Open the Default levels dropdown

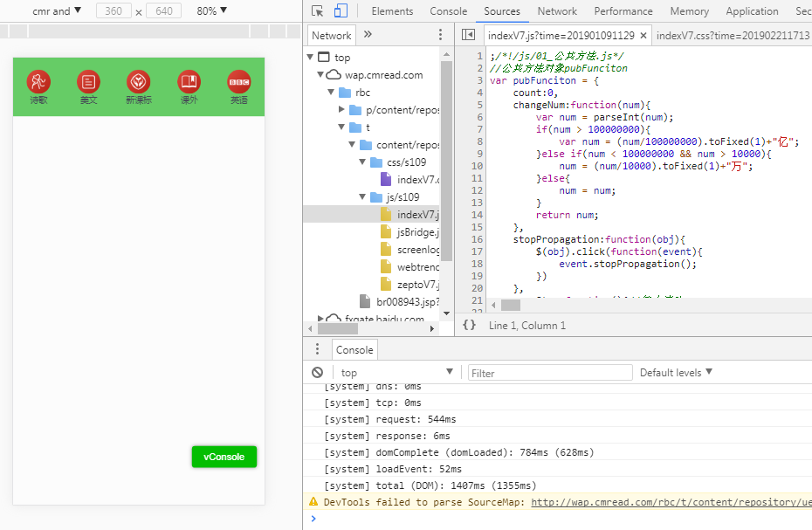[676, 373]
